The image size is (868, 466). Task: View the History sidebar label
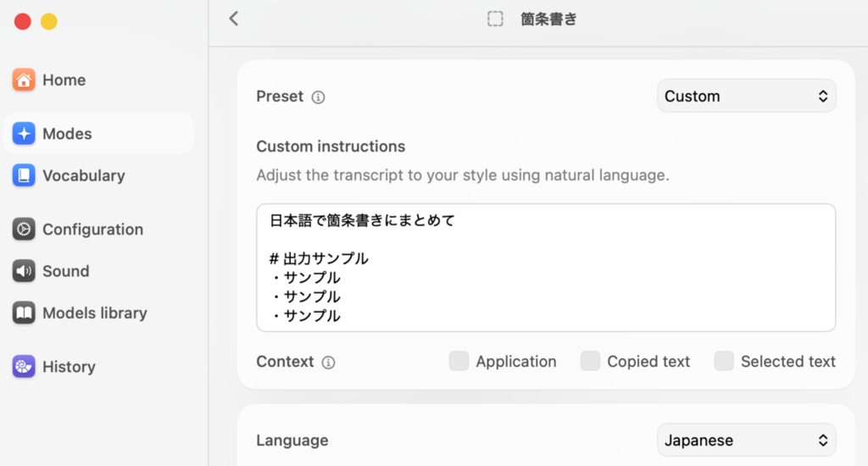(x=70, y=367)
